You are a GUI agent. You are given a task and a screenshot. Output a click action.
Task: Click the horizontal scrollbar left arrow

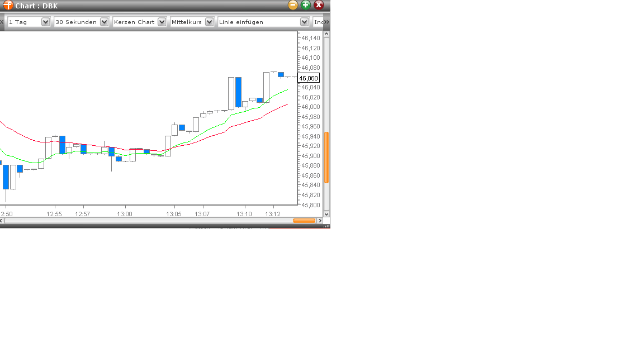(x=2, y=221)
